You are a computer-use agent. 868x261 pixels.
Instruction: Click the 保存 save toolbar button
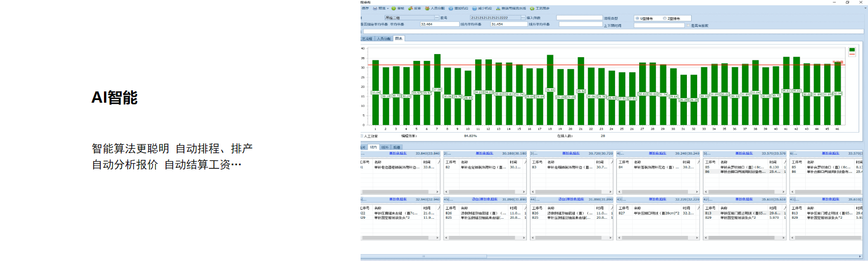tap(365, 9)
